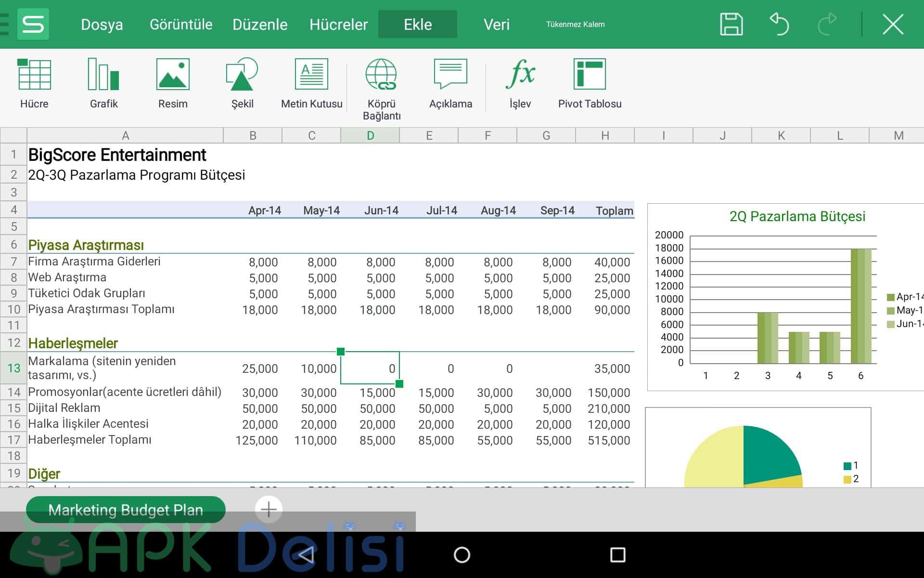Insert a chart using Grafik icon
The width and height of the screenshot is (924, 578).
coord(103,84)
